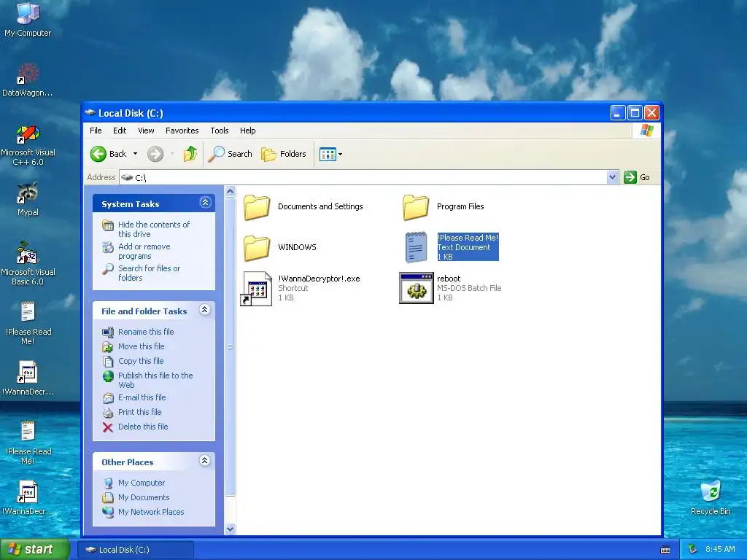The width and height of the screenshot is (747, 560).
Task: Select the !Please Read Me! text document in C:
Action: click(451, 247)
